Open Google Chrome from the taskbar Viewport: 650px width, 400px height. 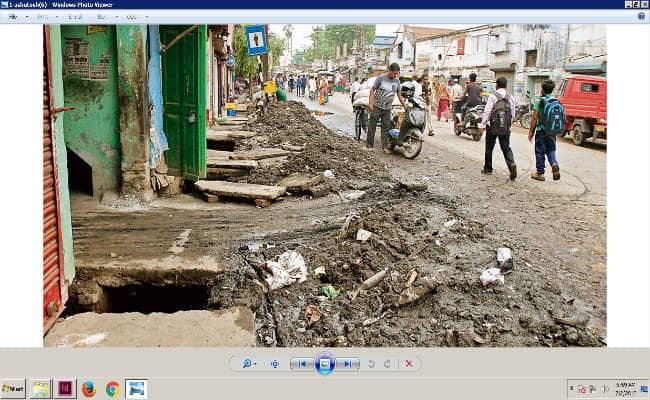[x=112, y=389]
